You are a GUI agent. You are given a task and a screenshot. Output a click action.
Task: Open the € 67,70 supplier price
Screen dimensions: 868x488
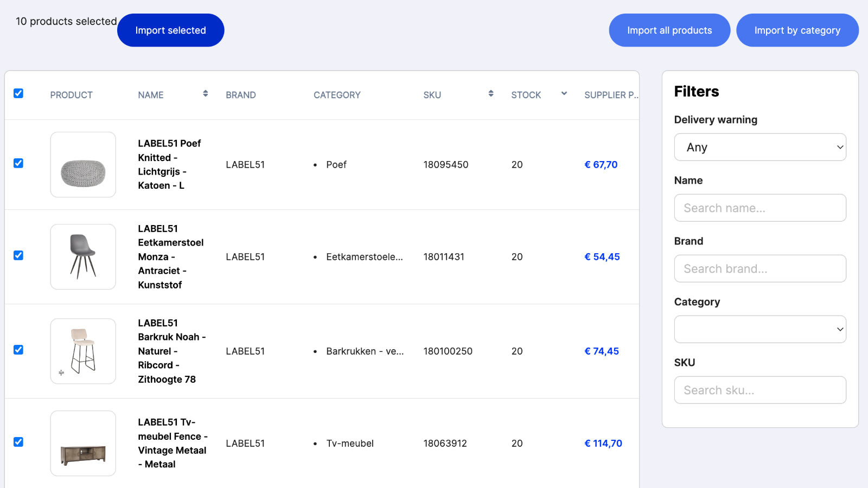click(x=601, y=165)
